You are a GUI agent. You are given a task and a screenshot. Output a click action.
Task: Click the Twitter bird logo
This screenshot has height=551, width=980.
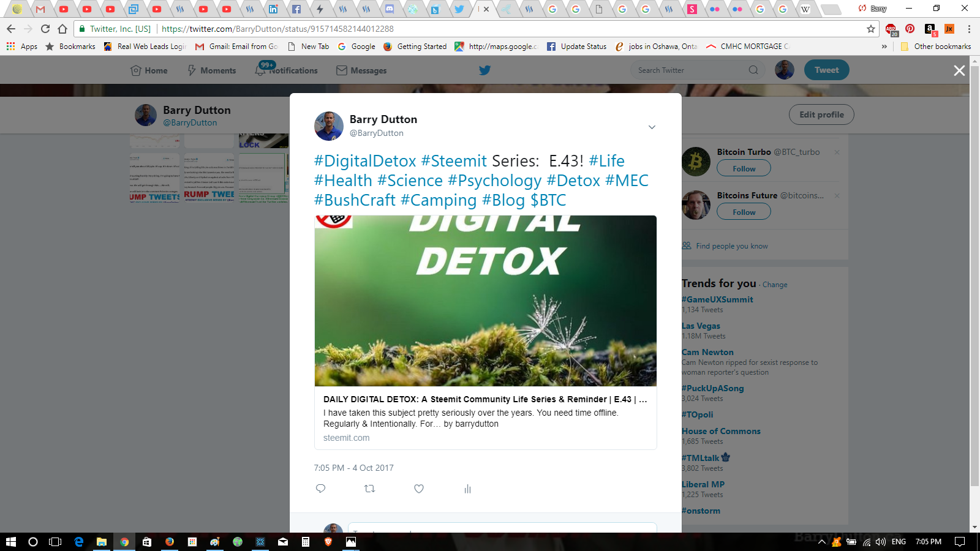click(x=484, y=70)
